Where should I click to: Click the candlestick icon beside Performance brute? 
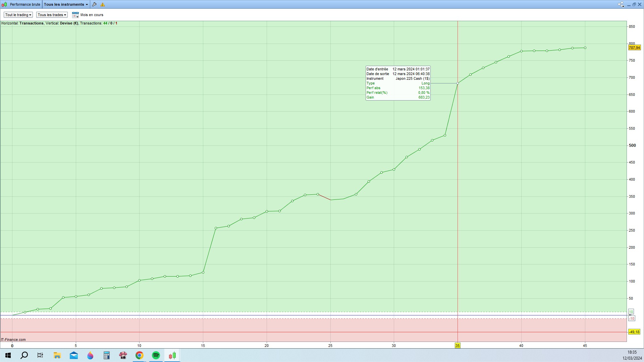pyautogui.click(x=4, y=4)
